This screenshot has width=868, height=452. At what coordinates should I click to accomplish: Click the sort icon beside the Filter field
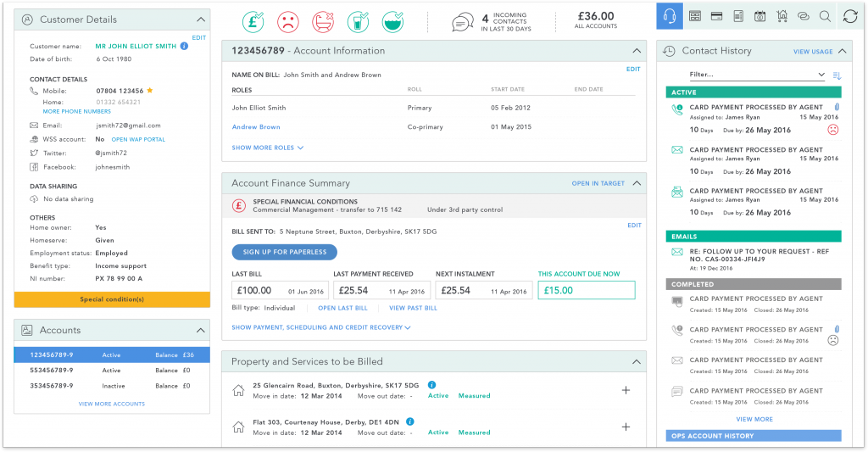point(836,75)
